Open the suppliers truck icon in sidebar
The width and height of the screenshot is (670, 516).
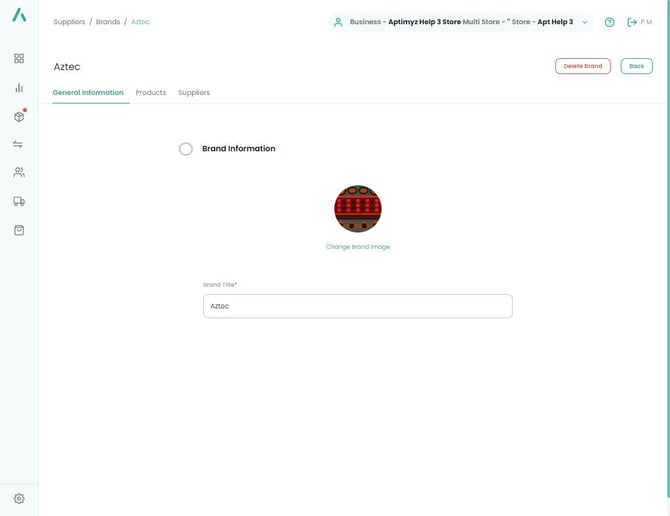[x=19, y=201]
